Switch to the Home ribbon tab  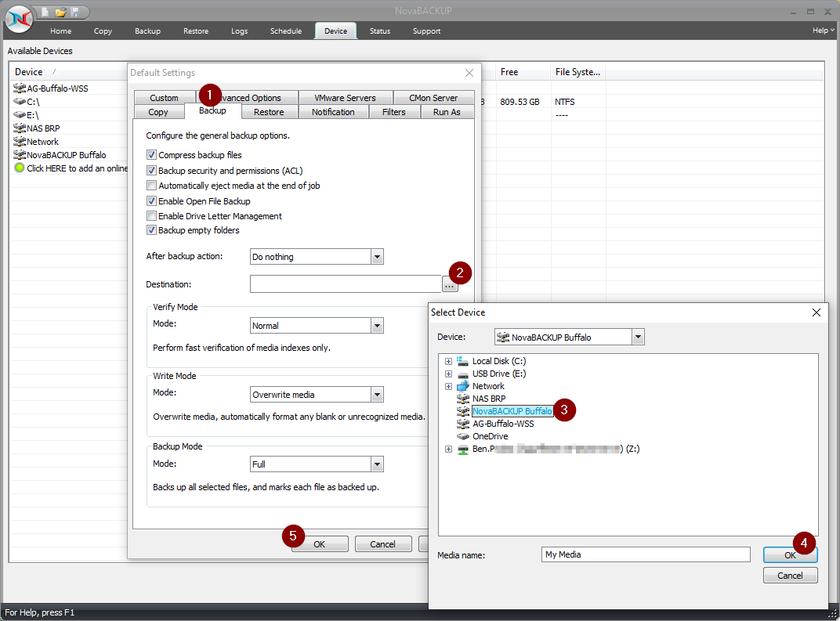(60, 31)
